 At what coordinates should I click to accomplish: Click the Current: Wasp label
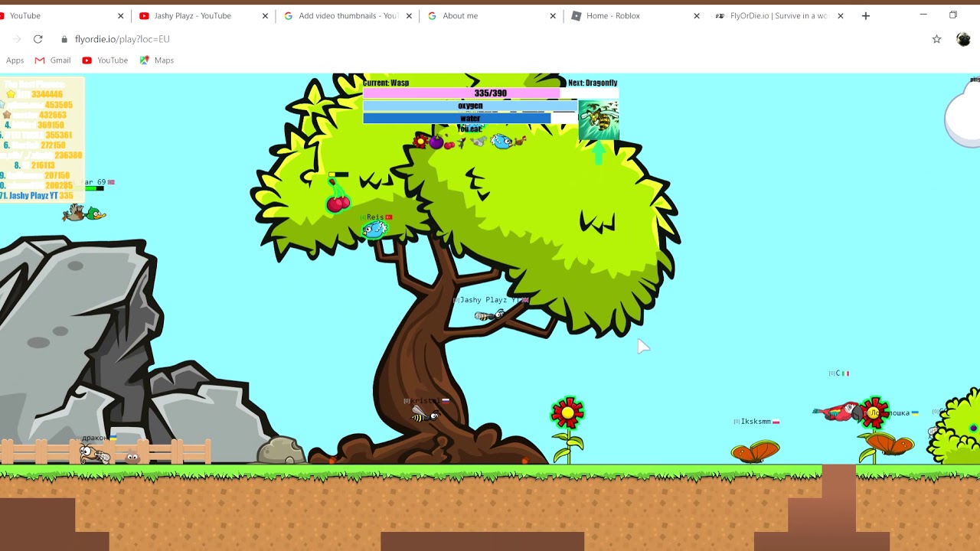click(386, 83)
